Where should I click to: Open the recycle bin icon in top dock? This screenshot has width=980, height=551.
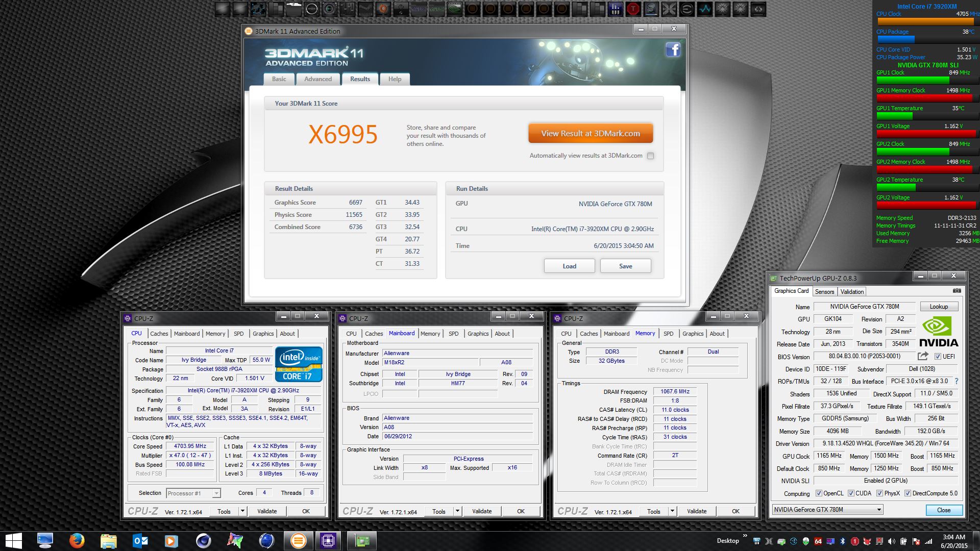coord(758,9)
